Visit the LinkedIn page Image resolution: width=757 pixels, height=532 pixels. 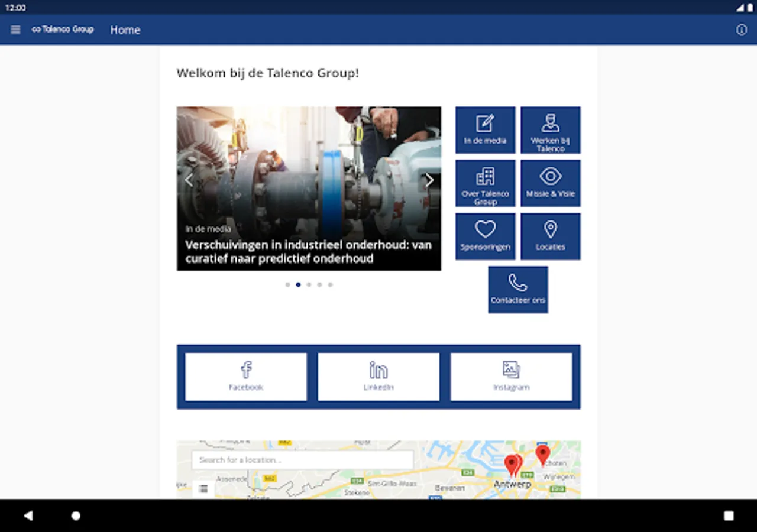click(x=378, y=377)
